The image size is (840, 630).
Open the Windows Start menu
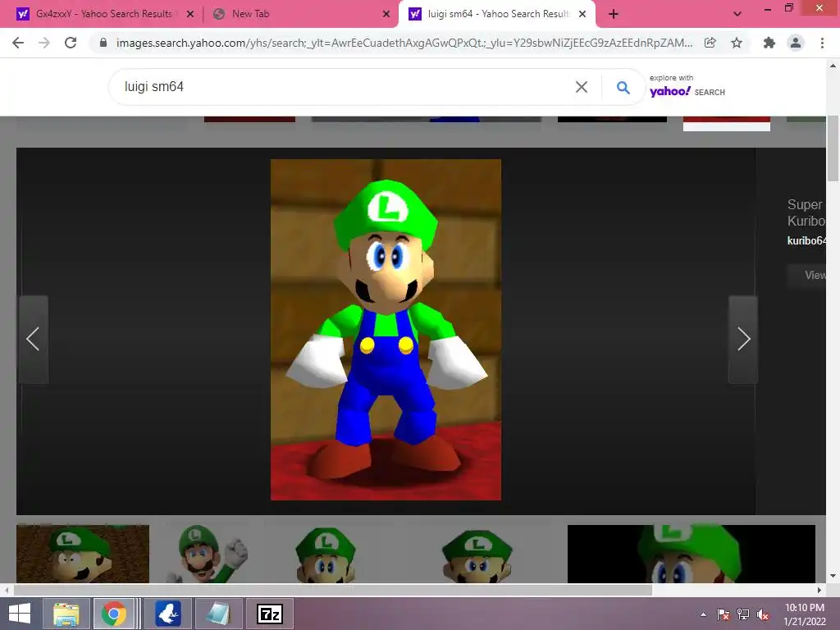click(20, 614)
